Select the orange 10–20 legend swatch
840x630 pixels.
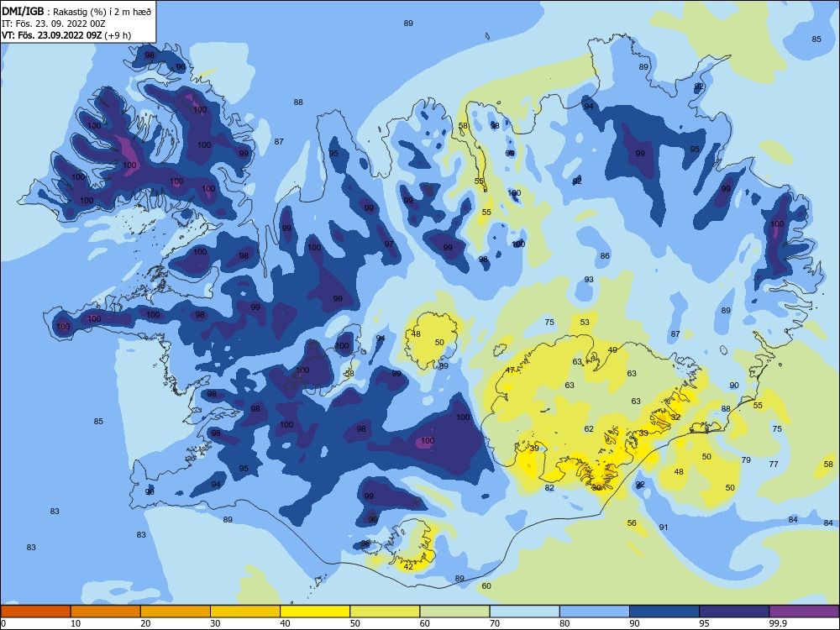pyautogui.click(x=106, y=612)
